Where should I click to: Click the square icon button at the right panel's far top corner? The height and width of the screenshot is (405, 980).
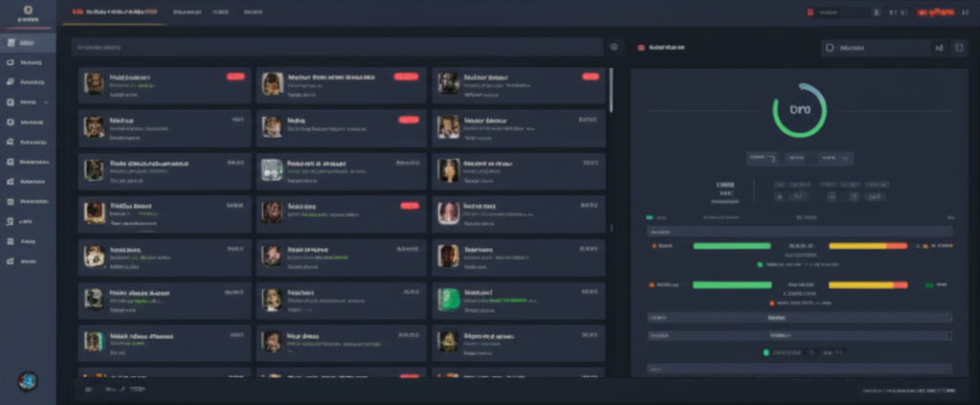click(959, 48)
